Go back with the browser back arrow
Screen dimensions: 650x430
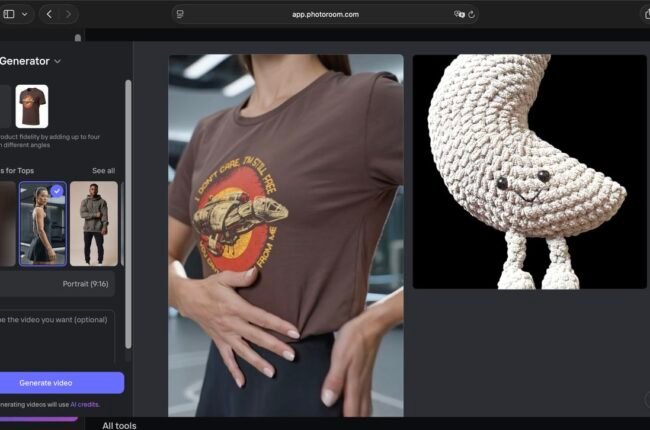tap(49, 15)
